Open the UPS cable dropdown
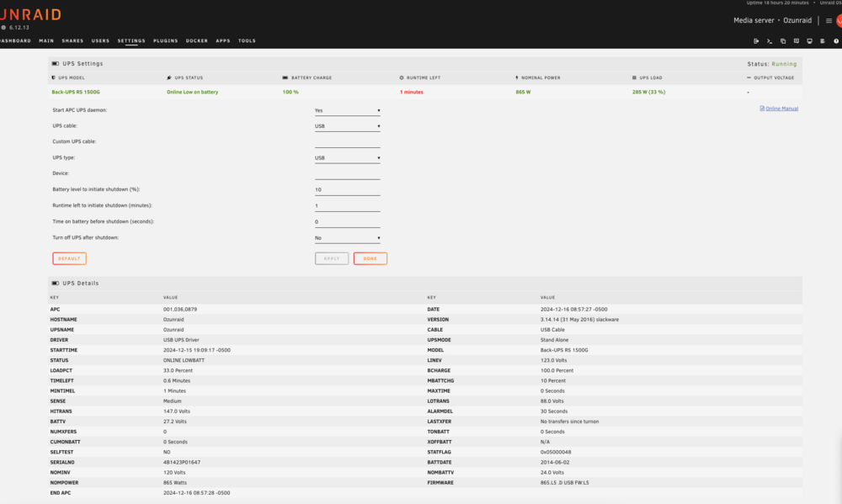This screenshot has height=504, width=842. (348, 126)
